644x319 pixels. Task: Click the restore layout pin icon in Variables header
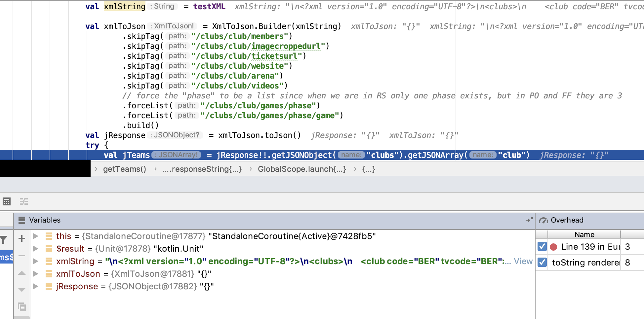[x=529, y=220]
